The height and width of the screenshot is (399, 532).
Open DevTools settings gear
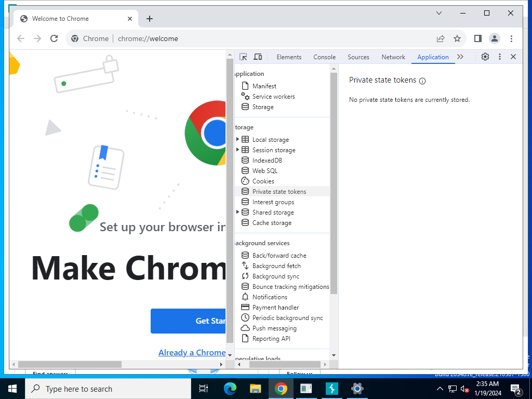[x=485, y=57]
